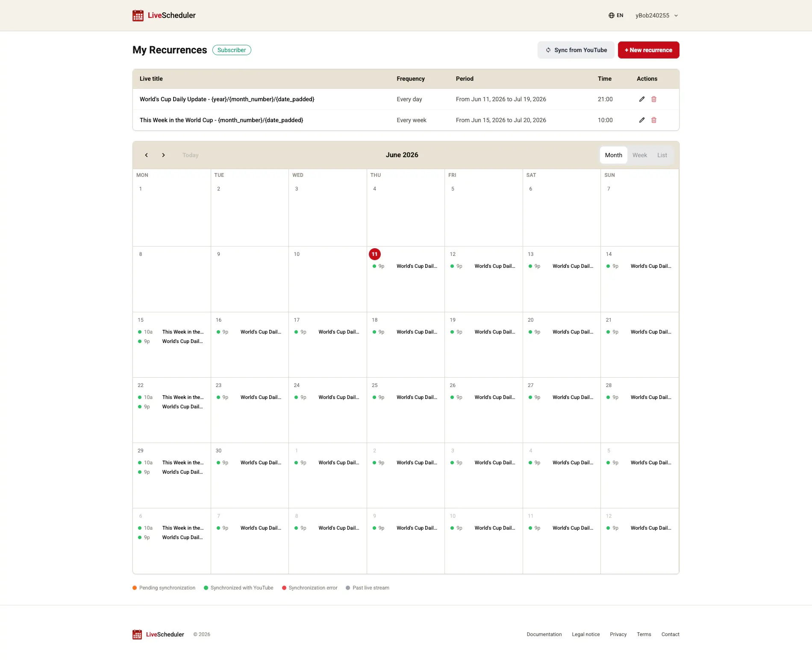The height and width of the screenshot is (660, 812).
Task: Open World's Cup Daily event on June 18
Action: pos(405,332)
